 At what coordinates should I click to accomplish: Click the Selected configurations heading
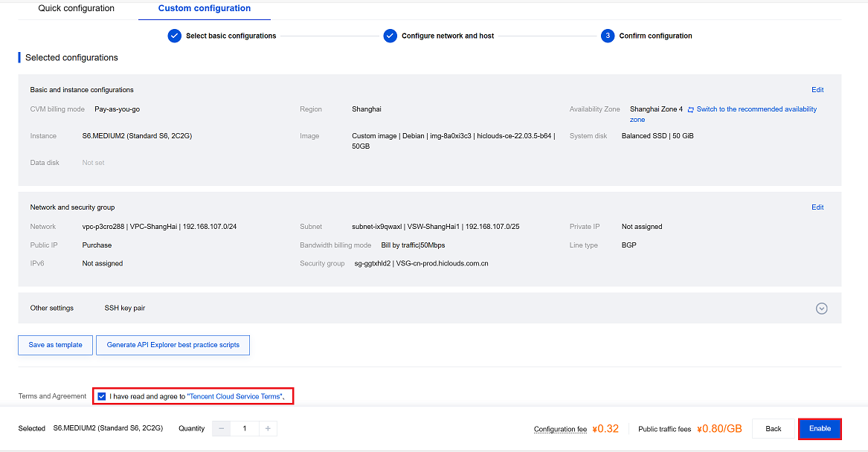71,57
